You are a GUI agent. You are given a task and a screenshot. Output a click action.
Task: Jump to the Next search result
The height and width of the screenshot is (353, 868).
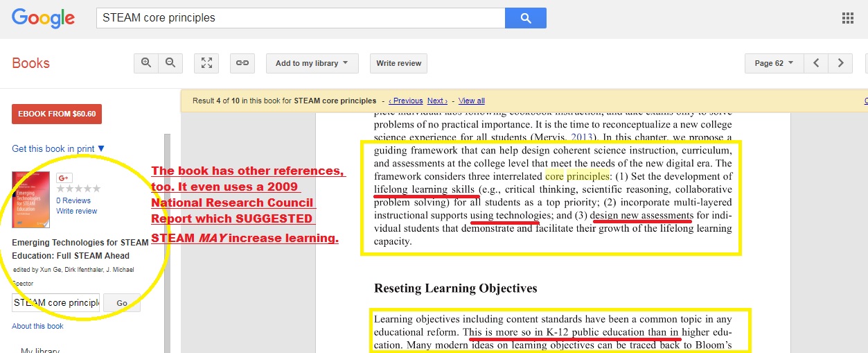(x=437, y=101)
